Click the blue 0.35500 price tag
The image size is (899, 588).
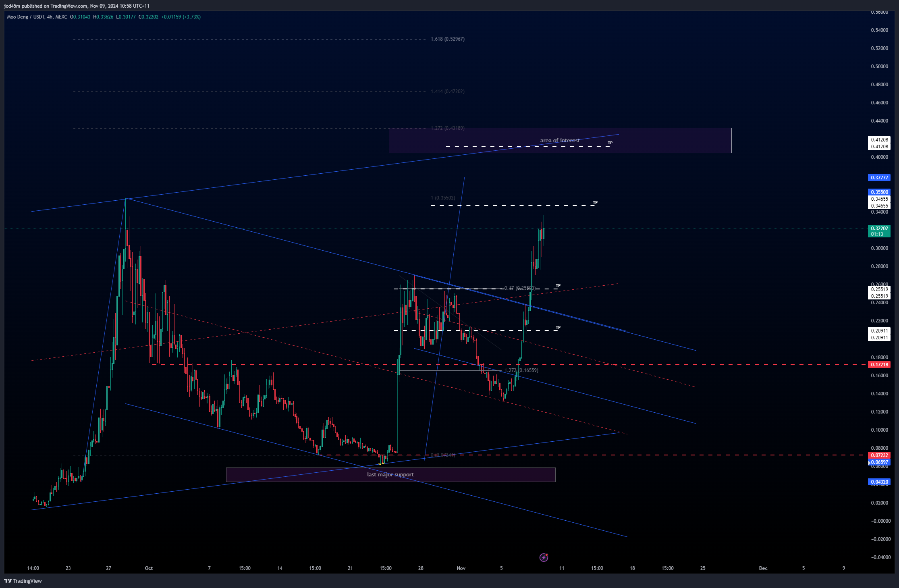point(879,192)
